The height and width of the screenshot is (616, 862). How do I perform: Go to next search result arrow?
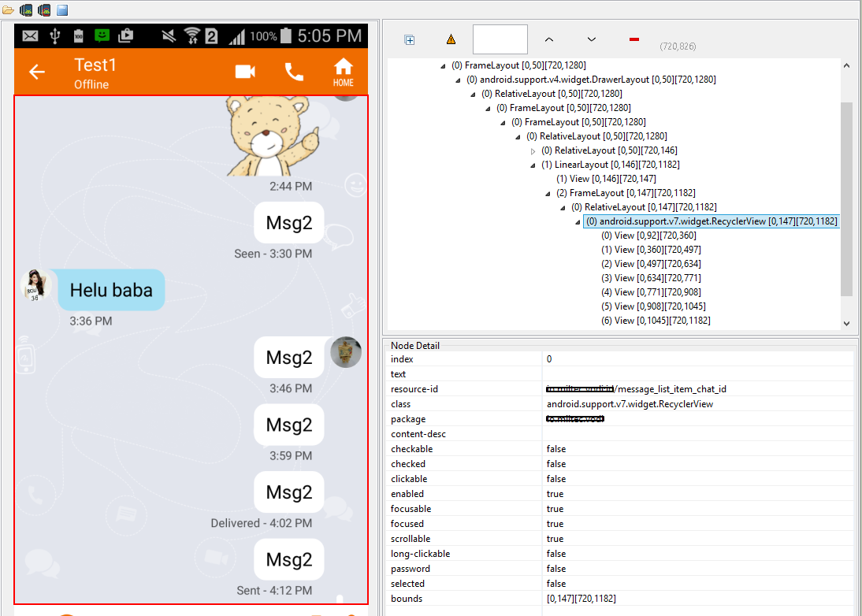tap(592, 39)
